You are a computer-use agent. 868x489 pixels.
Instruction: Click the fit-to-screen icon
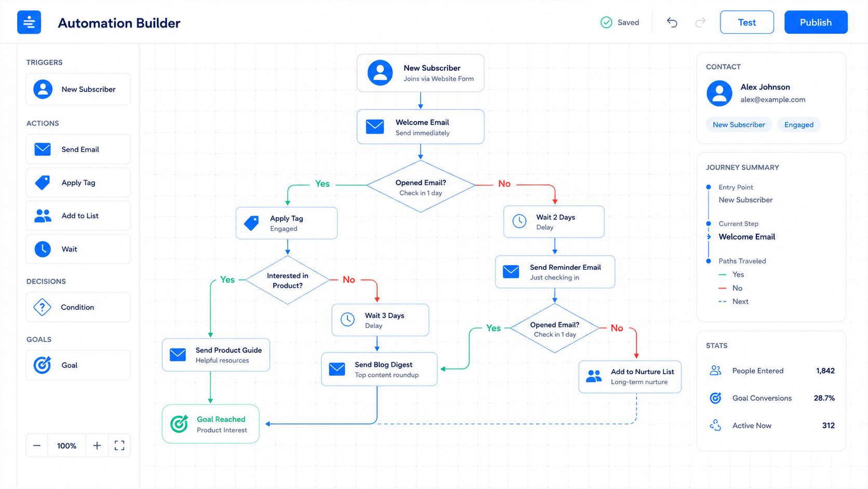(x=119, y=445)
